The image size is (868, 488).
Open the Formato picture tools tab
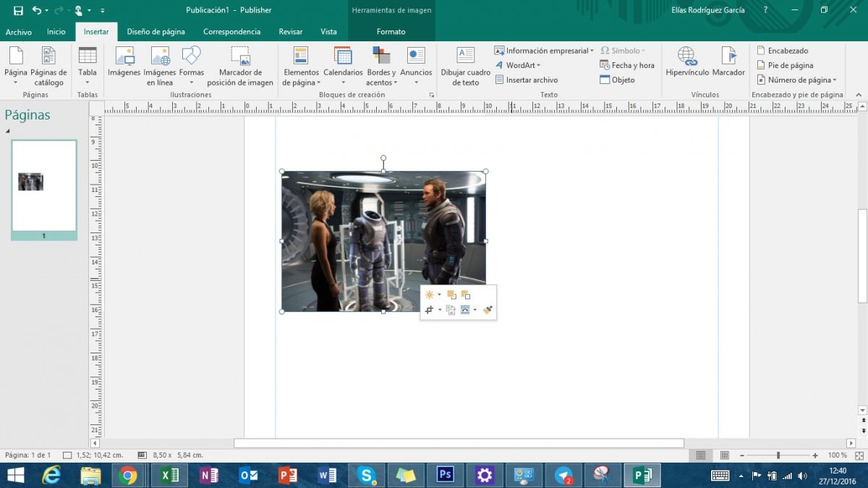coord(391,32)
